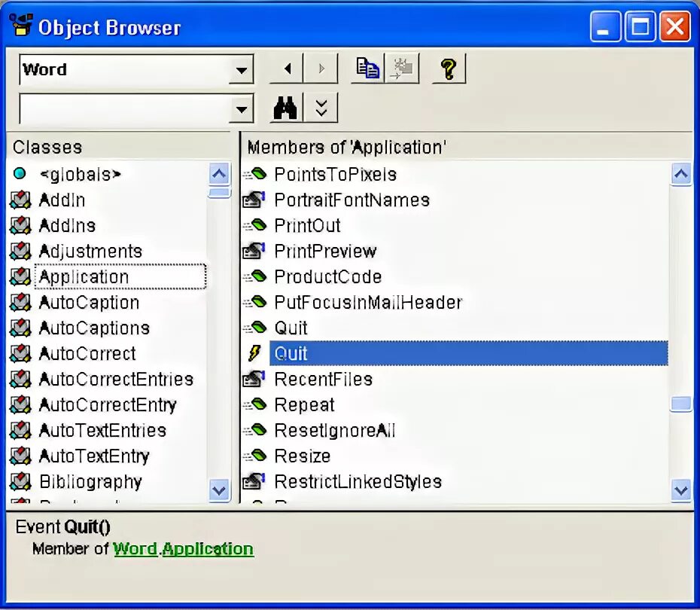Click the property icon beside PrintPreview

254,251
